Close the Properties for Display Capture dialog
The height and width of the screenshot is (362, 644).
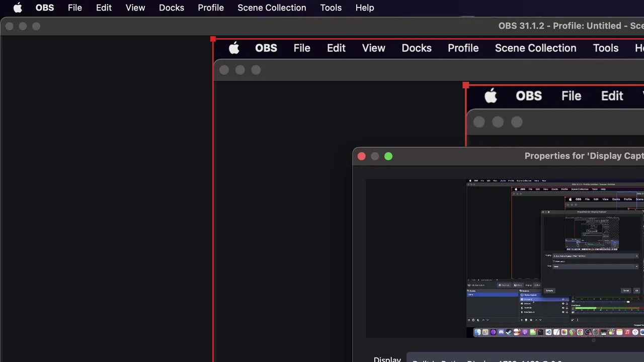point(361,156)
